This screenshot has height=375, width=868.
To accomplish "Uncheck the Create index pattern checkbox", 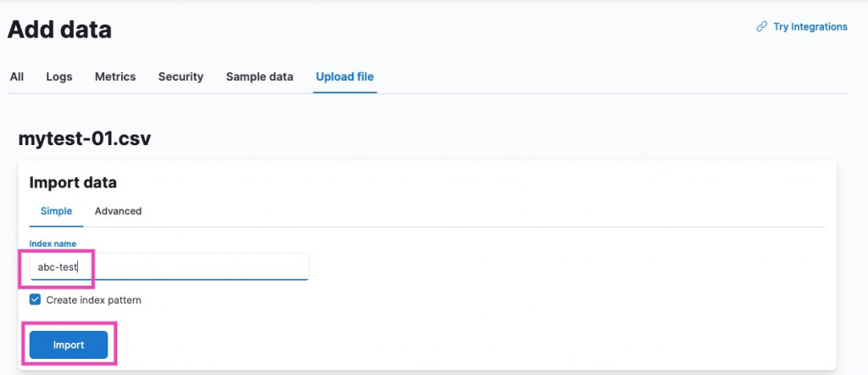I will pyautogui.click(x=35, y=300).
